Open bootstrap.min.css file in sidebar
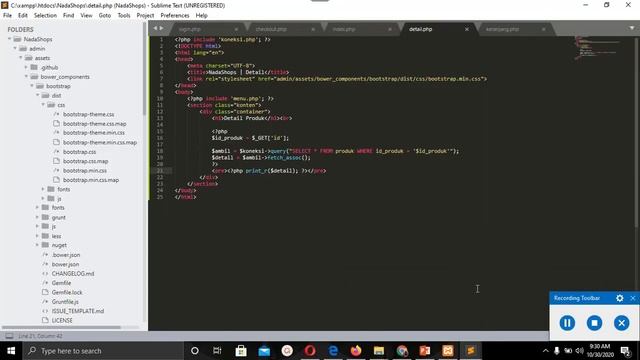This screenshot has width=640, height=360. (x=84, y=171)
